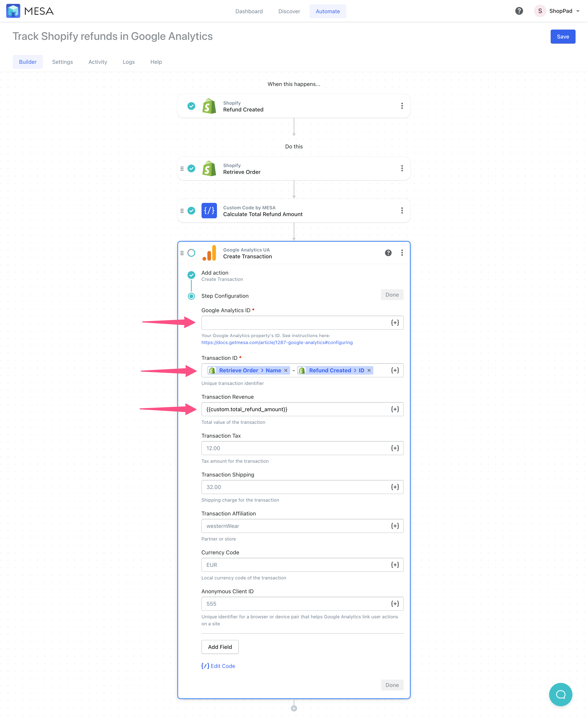Click the Create Transaction empty status circle
Screen dimensions: 588x722
point(191,253)
